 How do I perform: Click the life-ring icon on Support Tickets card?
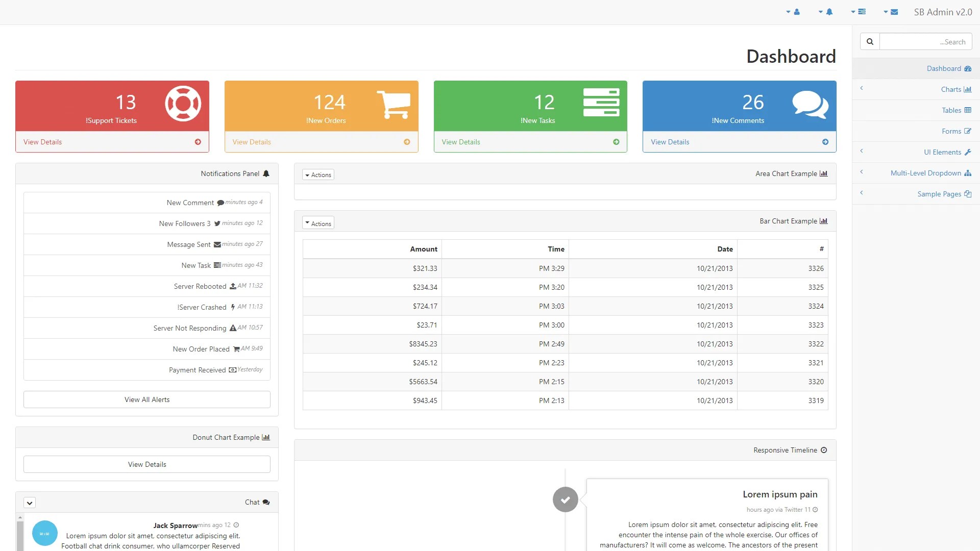183,104
